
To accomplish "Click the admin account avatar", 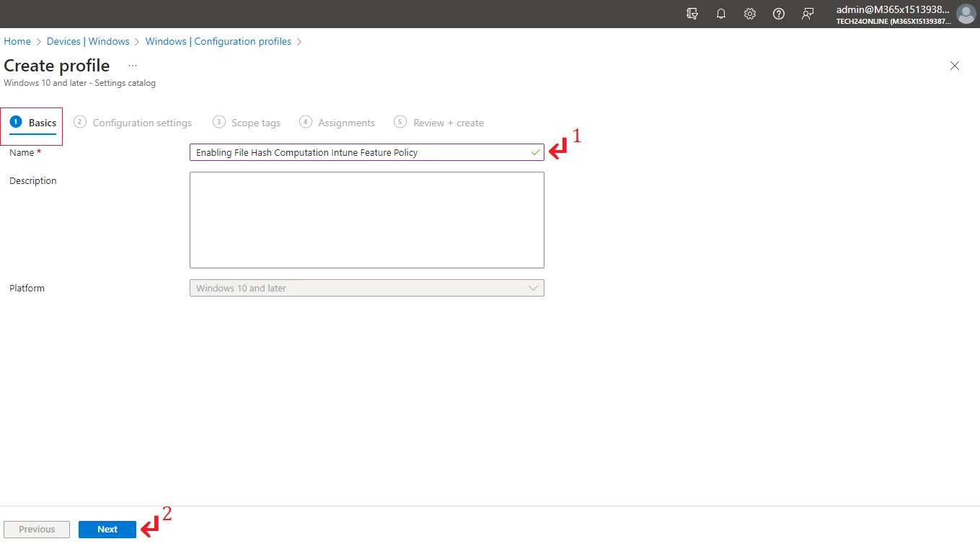I will 965,14.
